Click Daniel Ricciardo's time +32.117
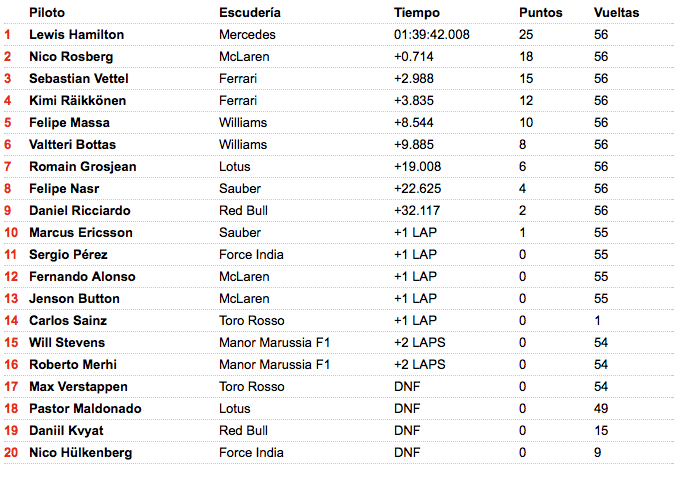Image resolution: width=684 pixels, height=480 pixels. [x=417, y=211]
